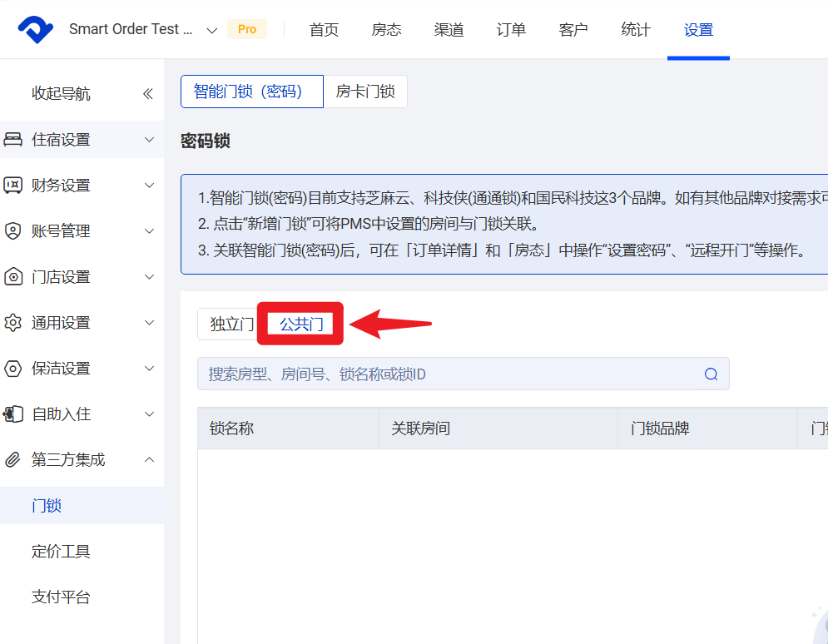Screen dimensions: 828x644
Task: Click the 门店设置 store icon
Action: [13, 277]
